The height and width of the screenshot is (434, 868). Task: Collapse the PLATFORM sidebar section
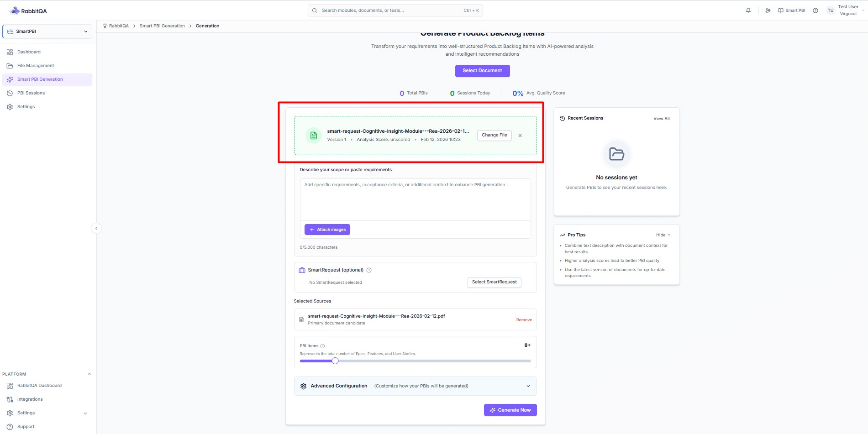click(89, 374)
